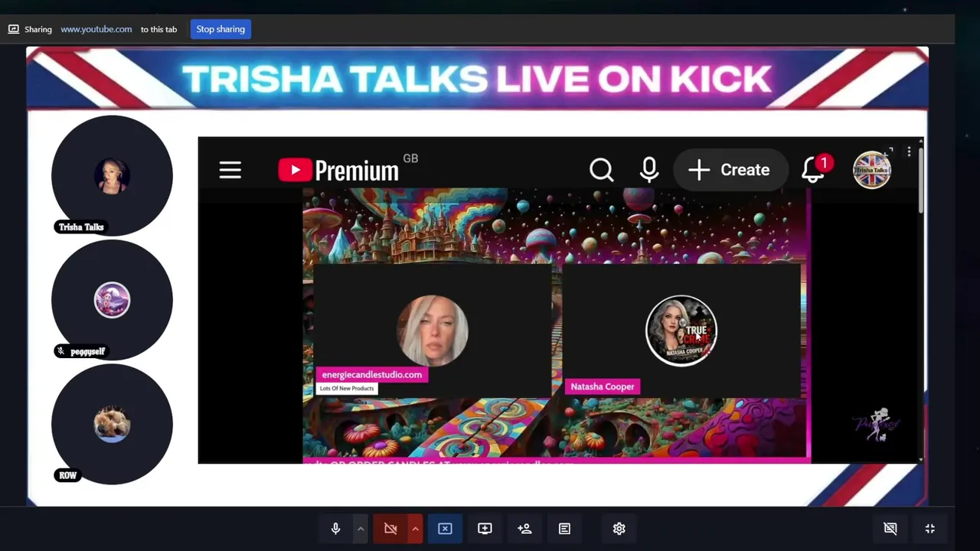Open YouTube notifications bell

[814, 170]
